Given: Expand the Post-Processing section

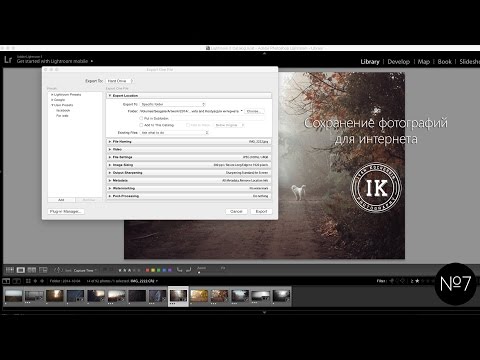Looking at the screenshot, I should coord(110,196).
